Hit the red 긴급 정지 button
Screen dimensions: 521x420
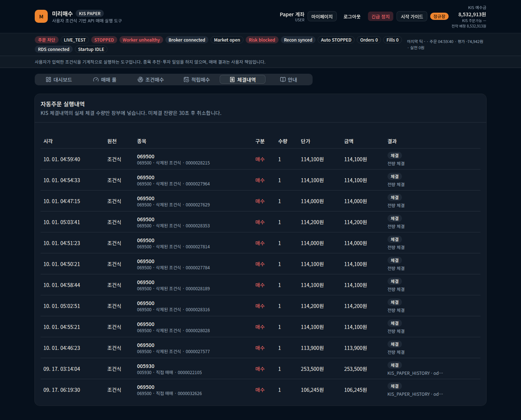click(381, 16)
